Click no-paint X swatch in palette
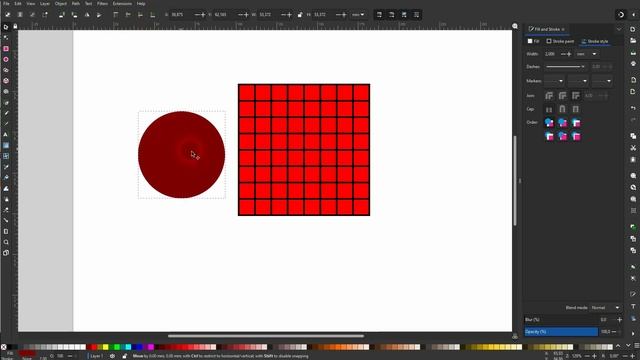 point(4,347)
